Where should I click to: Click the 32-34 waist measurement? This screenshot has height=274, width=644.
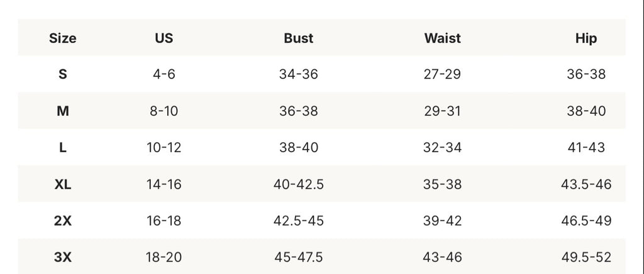(x=442, y=147)
